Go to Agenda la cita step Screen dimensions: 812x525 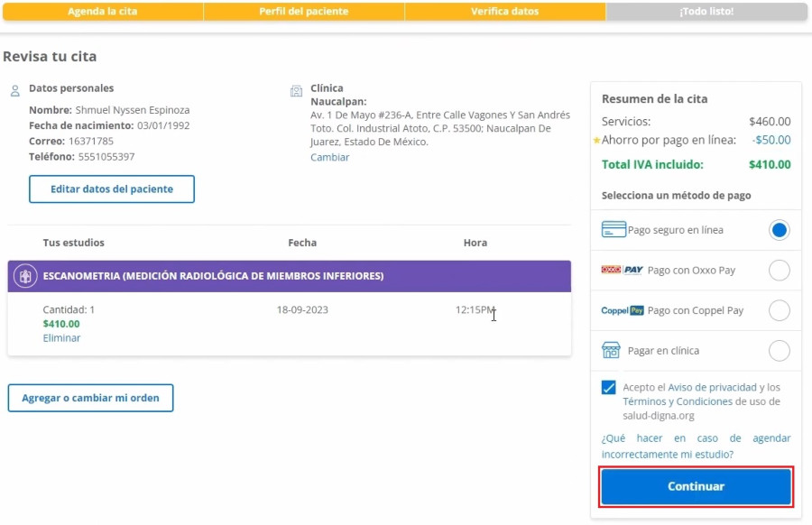point(103,12)
